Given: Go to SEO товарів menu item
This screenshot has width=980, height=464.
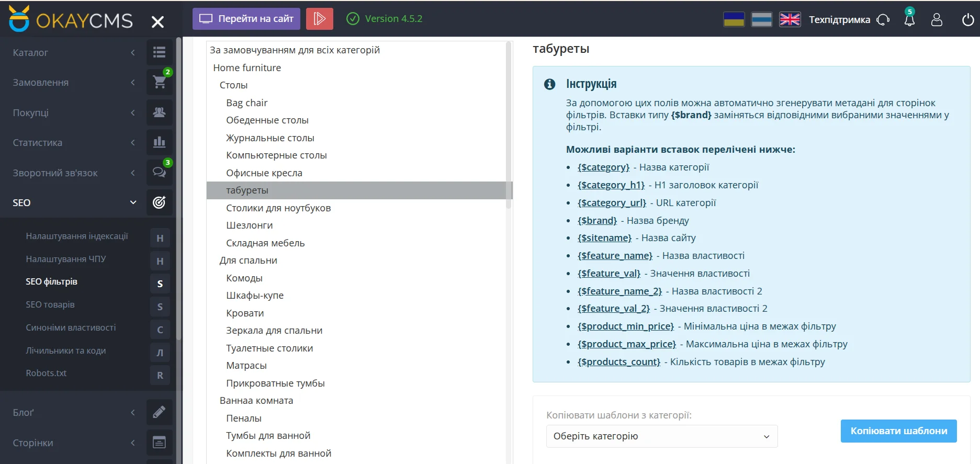Looking at the screenshot, I should (x=50, y=304).
